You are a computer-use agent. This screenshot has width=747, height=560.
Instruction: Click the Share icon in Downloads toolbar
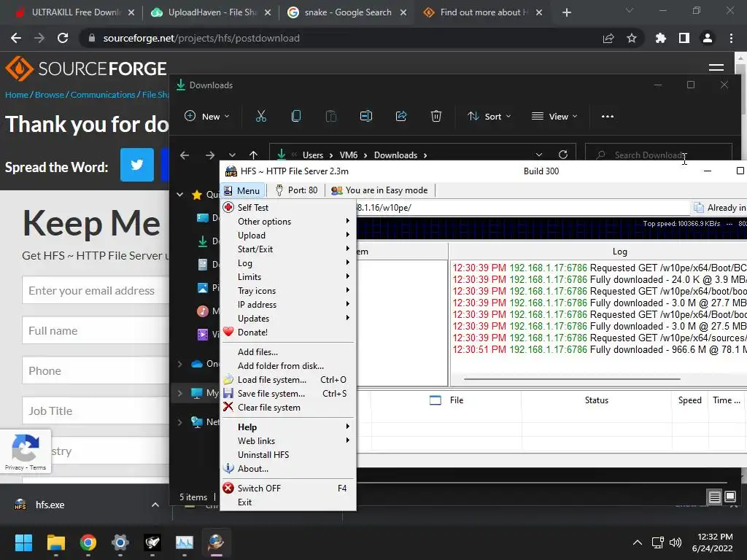(x=401, y=116)
